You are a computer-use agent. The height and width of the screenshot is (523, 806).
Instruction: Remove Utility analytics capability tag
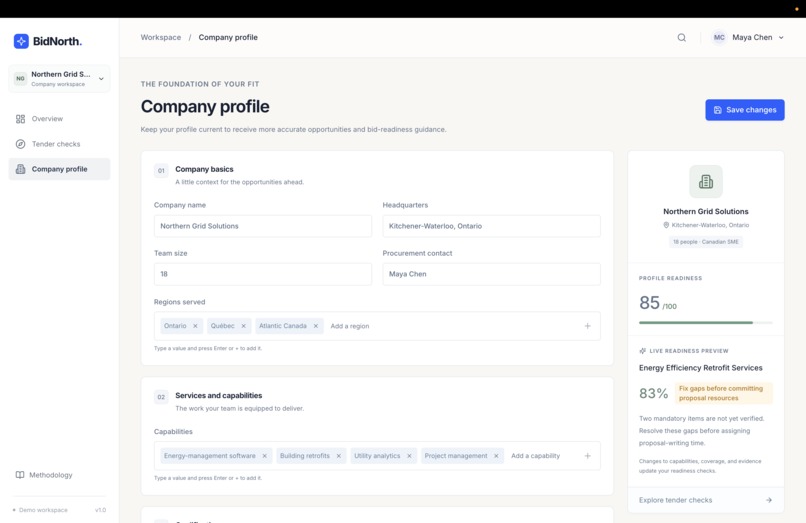pos(409,456)
